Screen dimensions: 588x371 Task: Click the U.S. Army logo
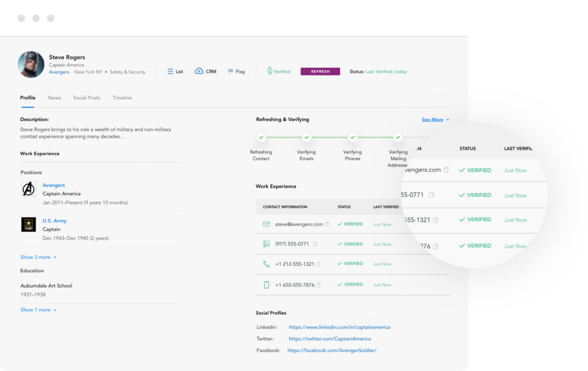click(29, 225)
